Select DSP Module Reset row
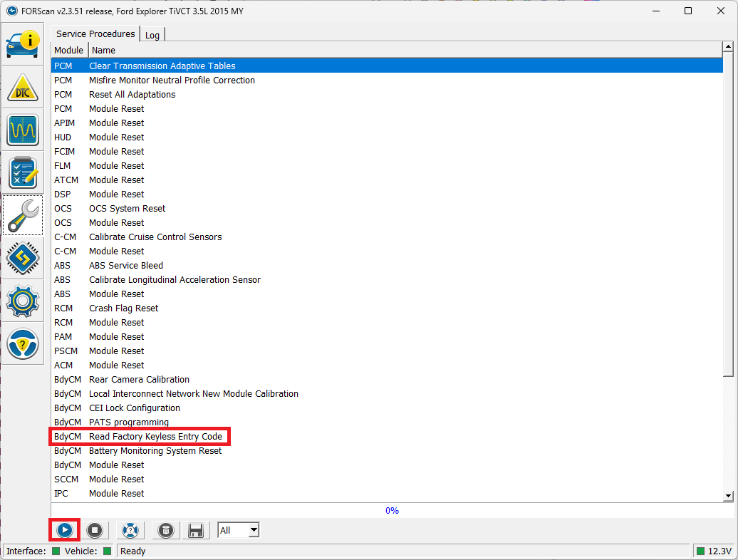Image resolution: width=738 pixels, height=560 pixels. [387, 194]
